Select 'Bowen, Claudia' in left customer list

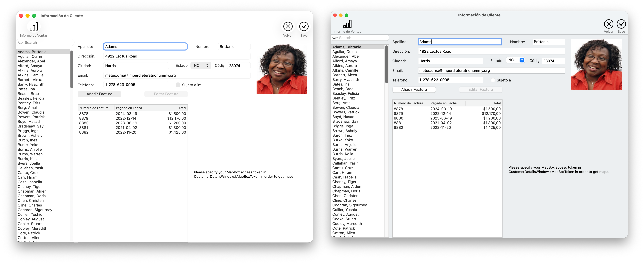pyautogui.click(x=31, y=112)
